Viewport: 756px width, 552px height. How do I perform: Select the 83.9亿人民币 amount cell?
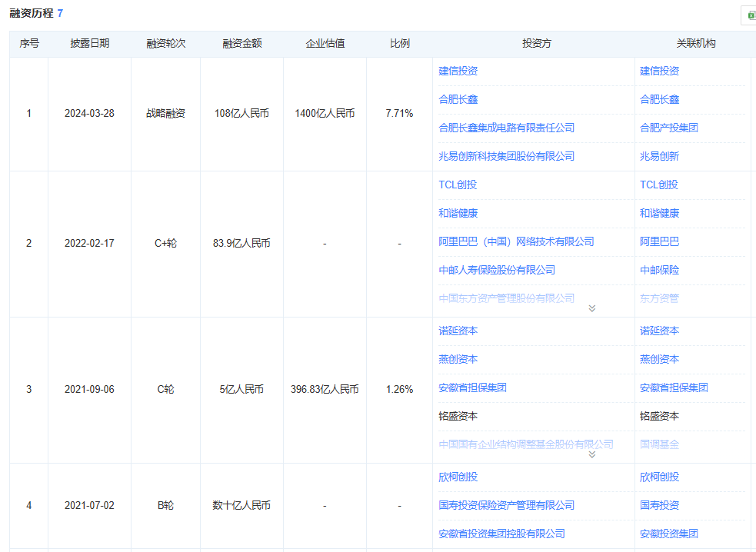click(242, 244)
